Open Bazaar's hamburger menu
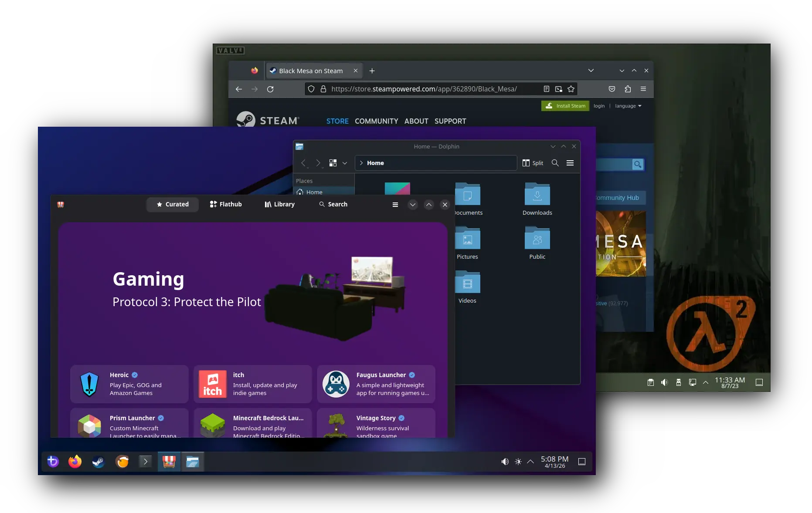 pyautogui.click(x=395, y=204)
